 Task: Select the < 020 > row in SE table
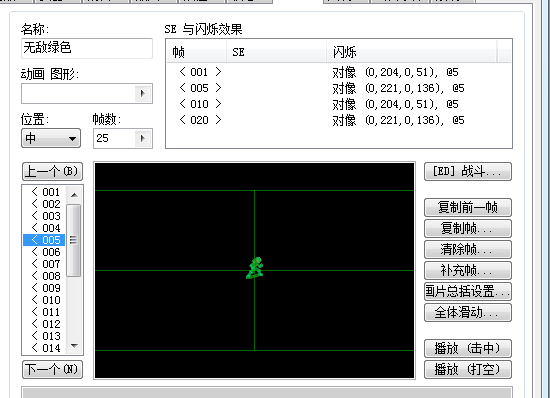pos(338,120)
